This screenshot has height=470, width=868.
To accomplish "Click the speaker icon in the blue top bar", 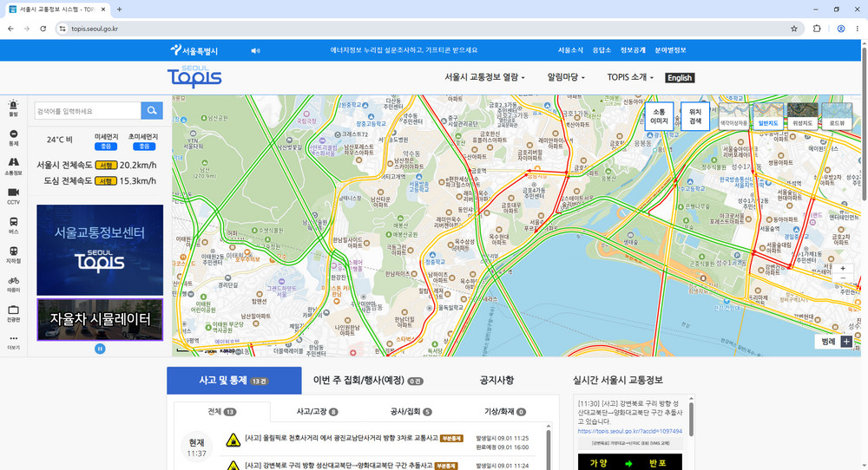I will point(255,50).
